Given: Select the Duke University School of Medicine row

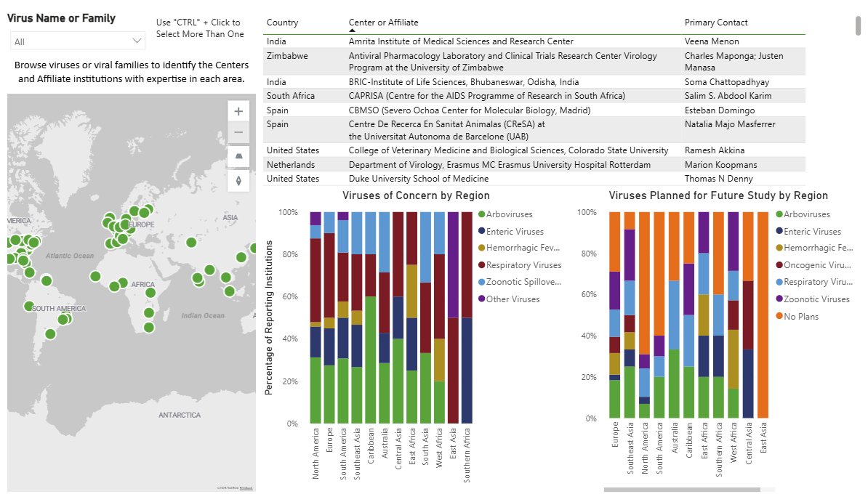Looking at the screenshot, I should click(534, 178).
